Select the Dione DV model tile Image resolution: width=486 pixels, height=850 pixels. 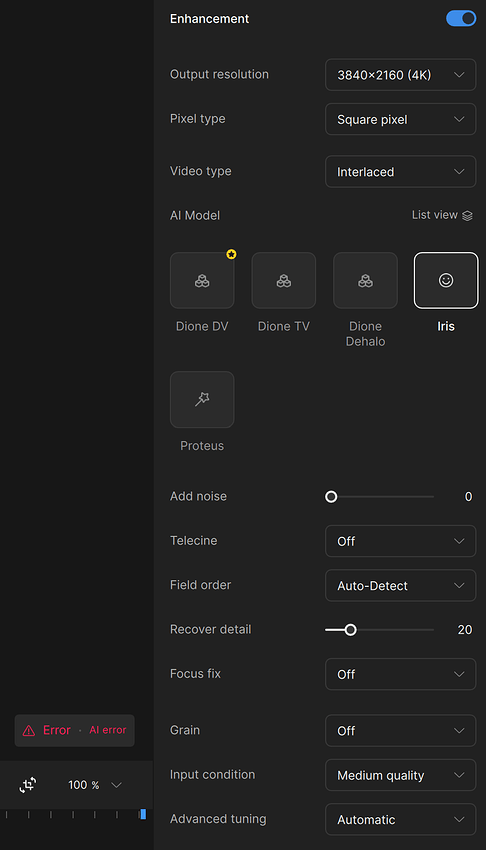coord(202,280)
